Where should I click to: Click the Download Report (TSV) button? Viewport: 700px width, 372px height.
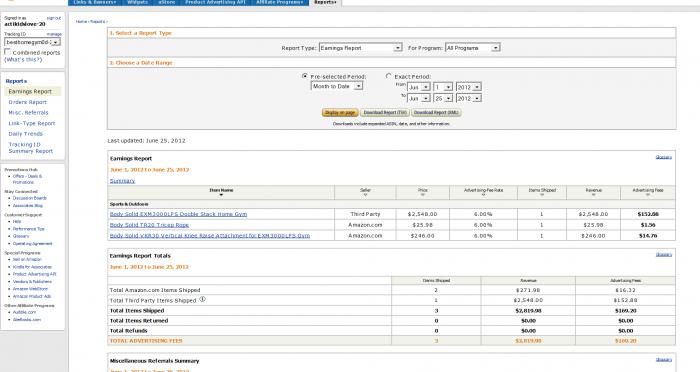click(x=385, y=113)
